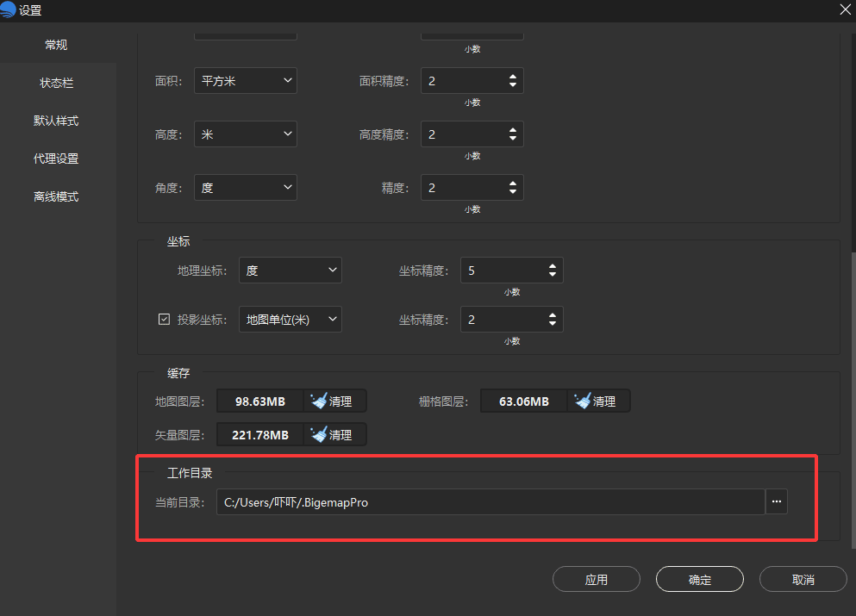The width and height of the screenshot is (856, 616).
Task: Decrease the 高度精度 value with down arrow
Action: (x=513, y=138)
